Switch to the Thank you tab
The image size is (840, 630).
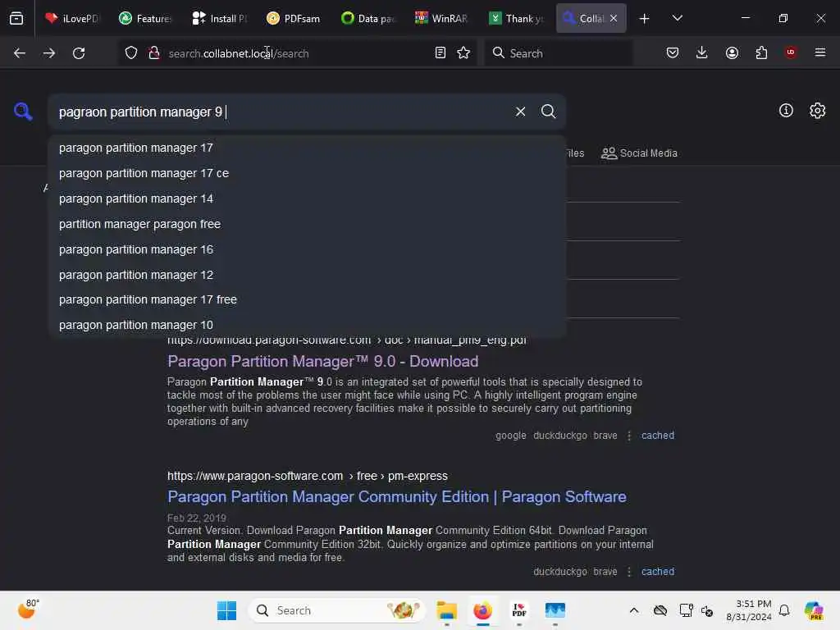point(516,18)
